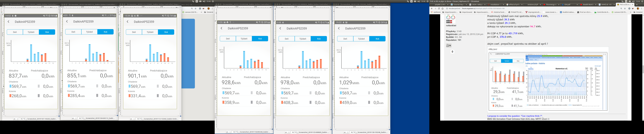The height and width of the screenshot is (134, 644).
Task: Click the Chromium home icon
Action: pos(443,8)
